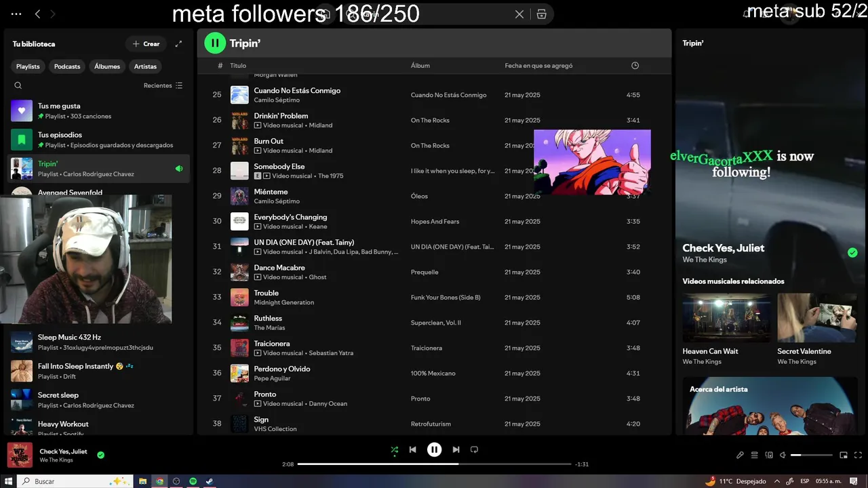Click Check Yes, Juliet title in side panel

723,248
